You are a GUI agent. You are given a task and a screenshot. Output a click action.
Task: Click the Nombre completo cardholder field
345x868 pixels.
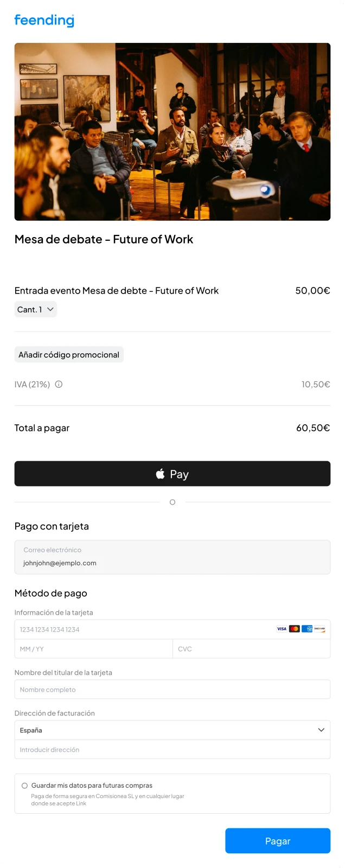point(173,690)
